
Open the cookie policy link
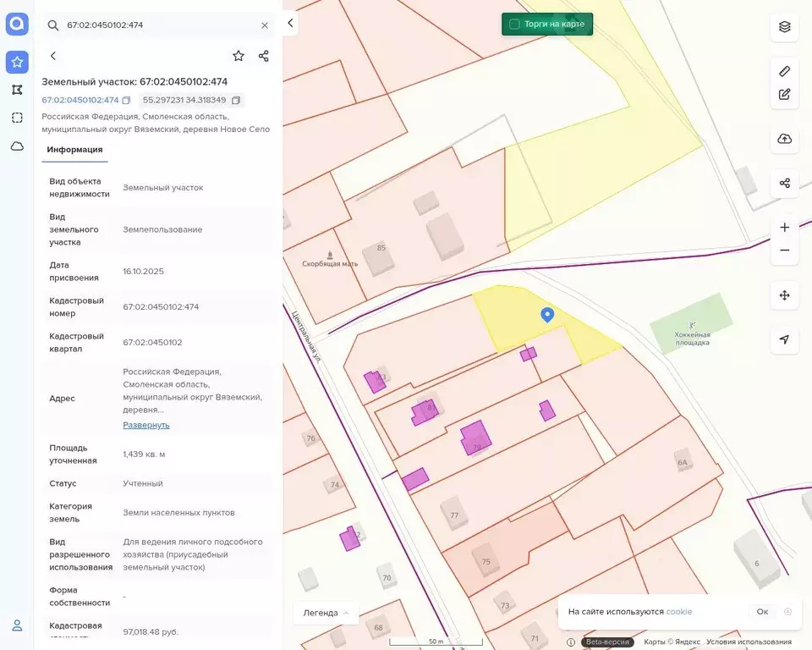pyautogui.click(x=679, y=612)
